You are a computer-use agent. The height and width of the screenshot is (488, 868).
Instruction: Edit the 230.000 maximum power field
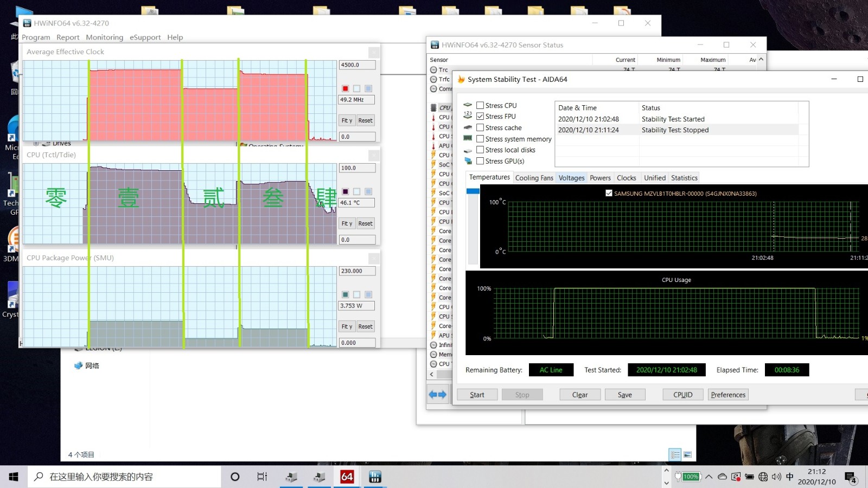(x=357, y=271)
